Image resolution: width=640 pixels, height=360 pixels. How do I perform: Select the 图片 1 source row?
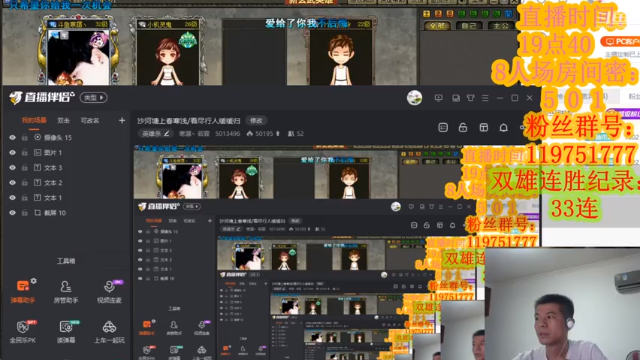tap(65, 153)
